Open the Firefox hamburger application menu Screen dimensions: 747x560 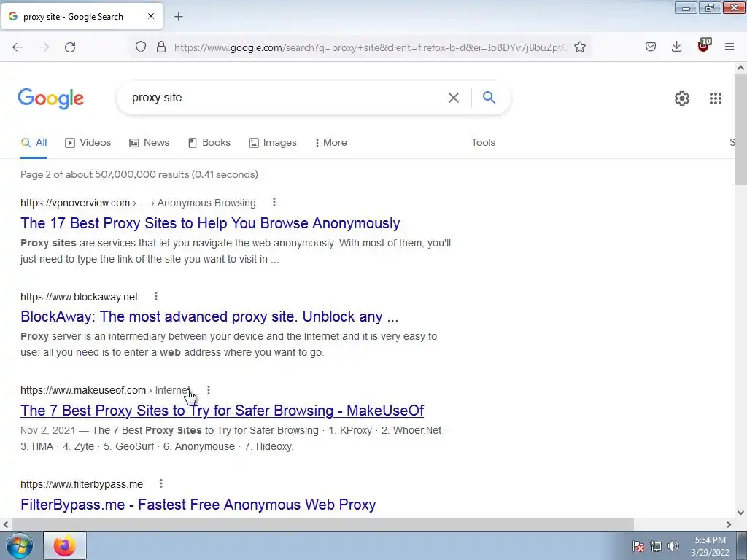pos(729,47)
